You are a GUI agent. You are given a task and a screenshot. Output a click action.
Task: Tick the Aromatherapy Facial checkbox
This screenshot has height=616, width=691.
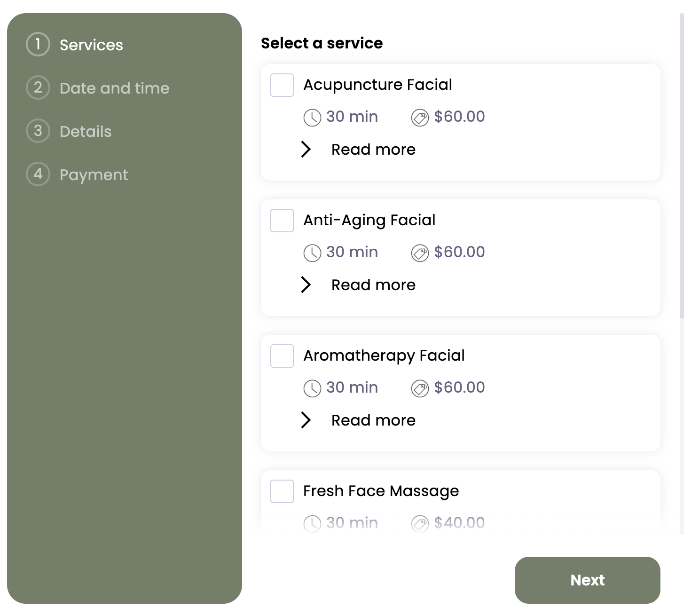282,356
